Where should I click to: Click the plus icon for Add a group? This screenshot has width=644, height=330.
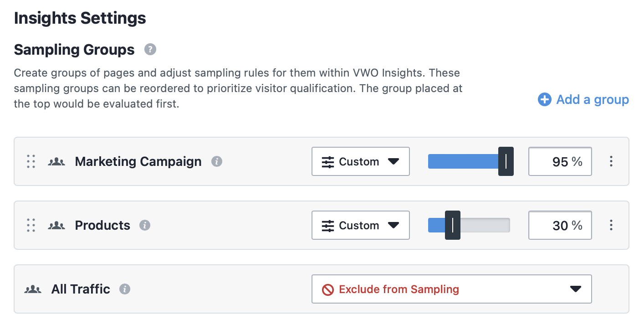click(544, 99)
